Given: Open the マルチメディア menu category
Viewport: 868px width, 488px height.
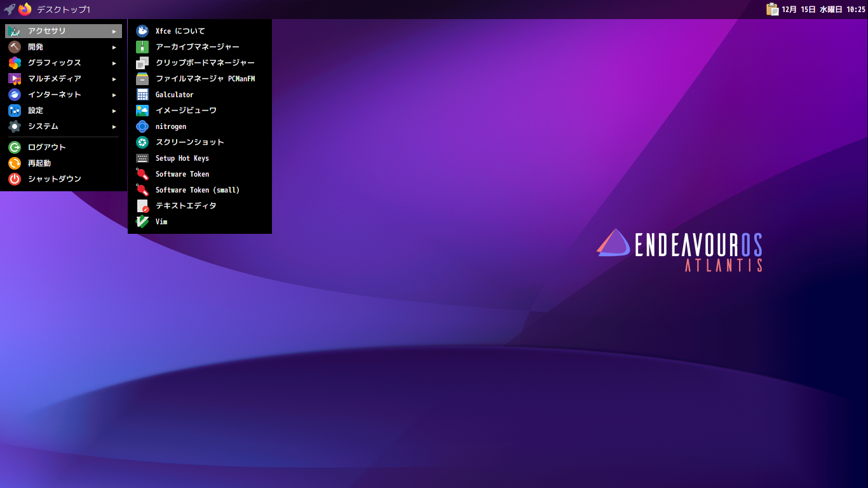Looking at the screenshot, I should [64, 79].
